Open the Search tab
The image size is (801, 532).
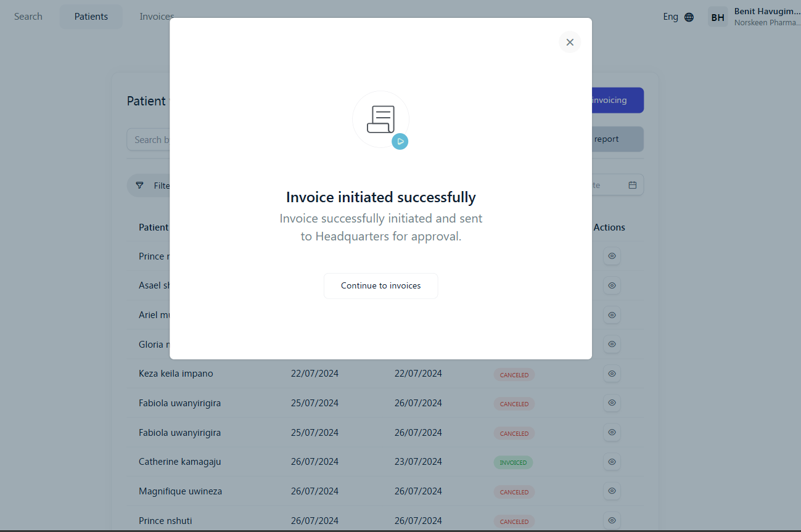[28, 17]
